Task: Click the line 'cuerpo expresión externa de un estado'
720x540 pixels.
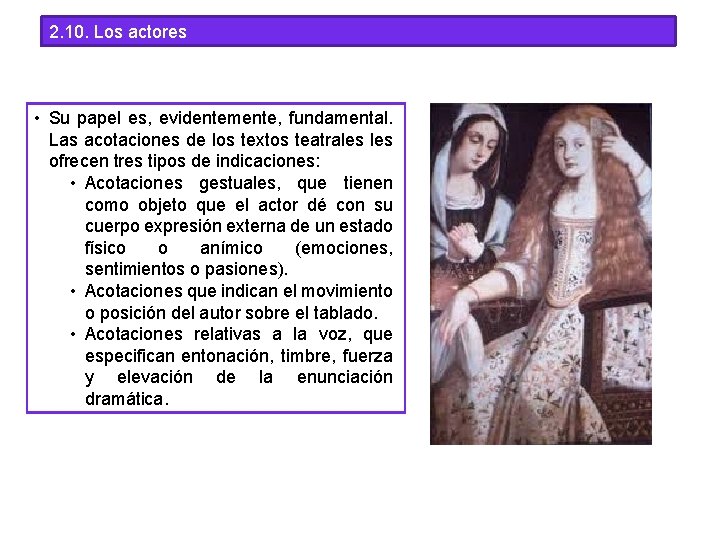Action: [239, 226]
